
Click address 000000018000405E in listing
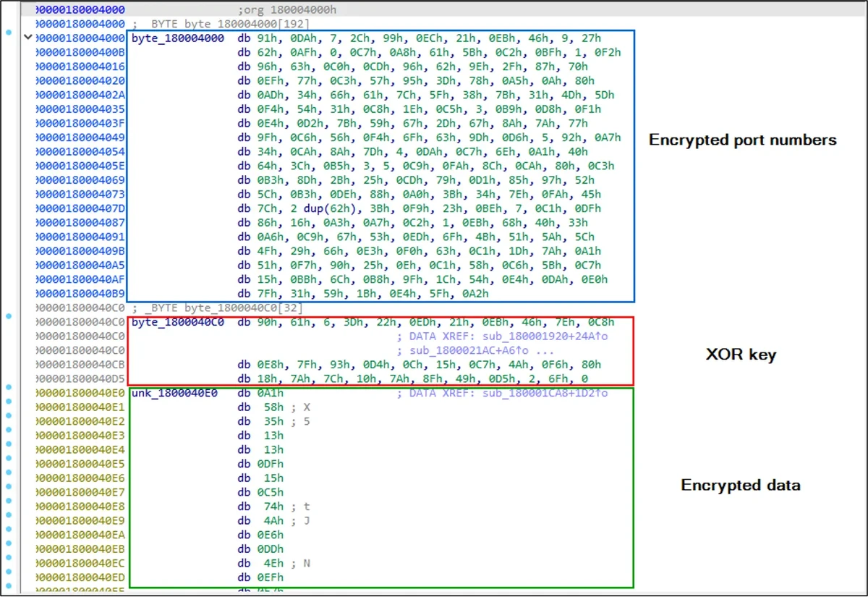click(81, 166)
